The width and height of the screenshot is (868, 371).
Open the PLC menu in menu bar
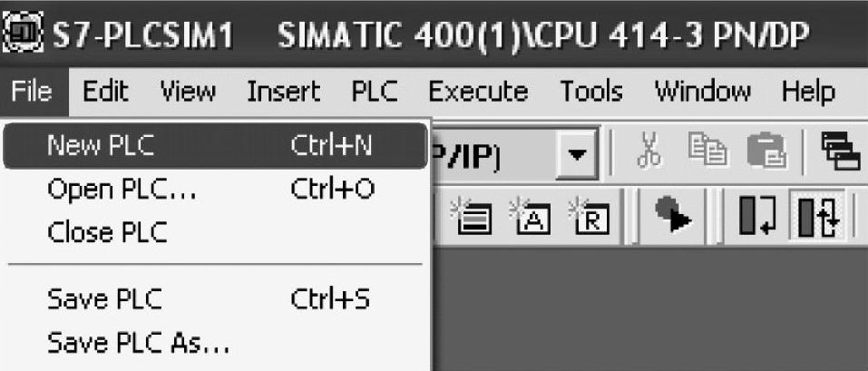tap(375, 92)
